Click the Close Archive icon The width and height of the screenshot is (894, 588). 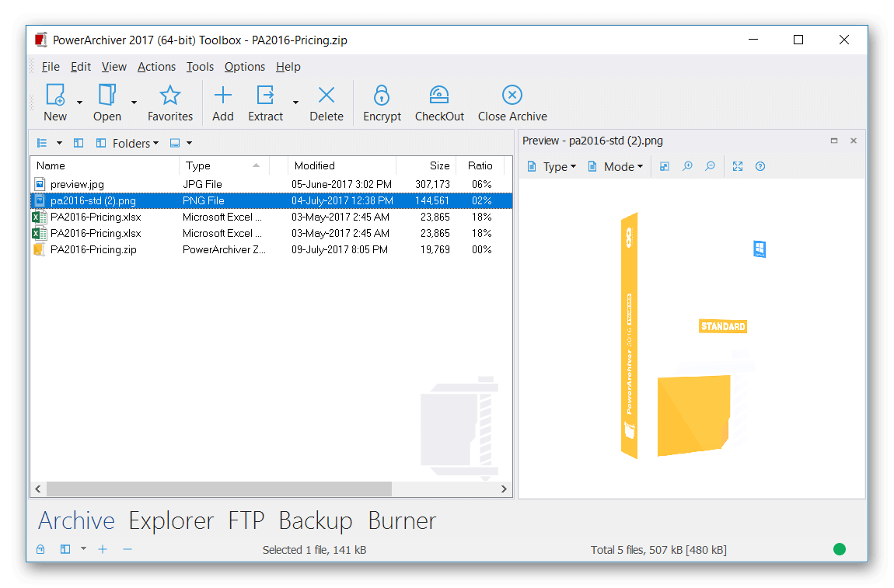click(512, 96)
